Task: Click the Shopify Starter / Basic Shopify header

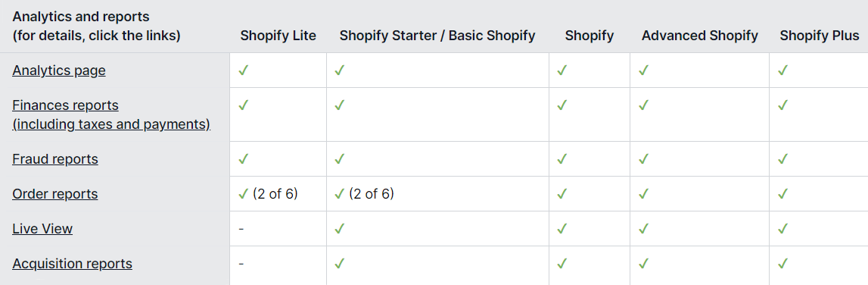Action: pyautogui.click(x=437, y=36)
